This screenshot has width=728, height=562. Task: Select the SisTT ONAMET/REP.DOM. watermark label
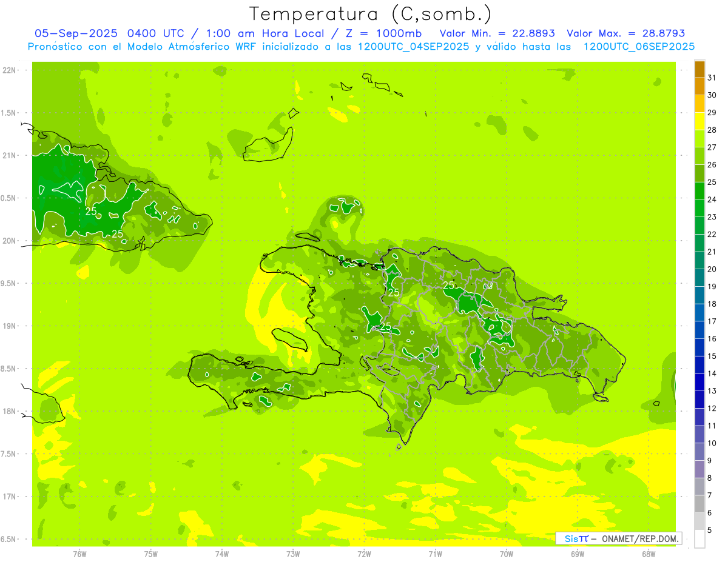click(x=619, y=538)
